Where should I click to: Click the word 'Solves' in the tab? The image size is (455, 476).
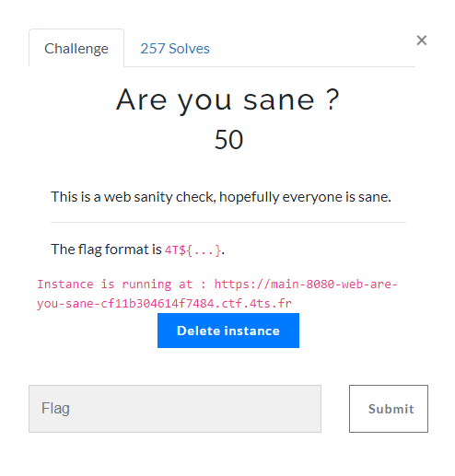(189, 49)
